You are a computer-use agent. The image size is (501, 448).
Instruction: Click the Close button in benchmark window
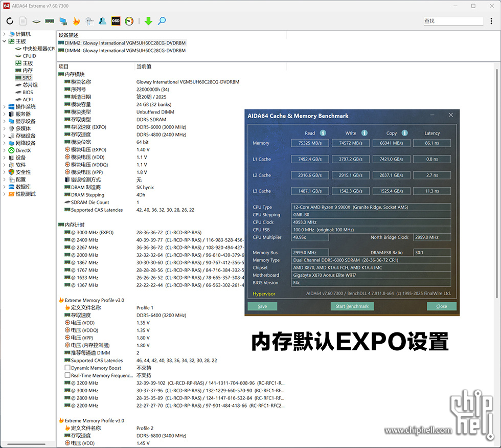[x=442, y=306]
